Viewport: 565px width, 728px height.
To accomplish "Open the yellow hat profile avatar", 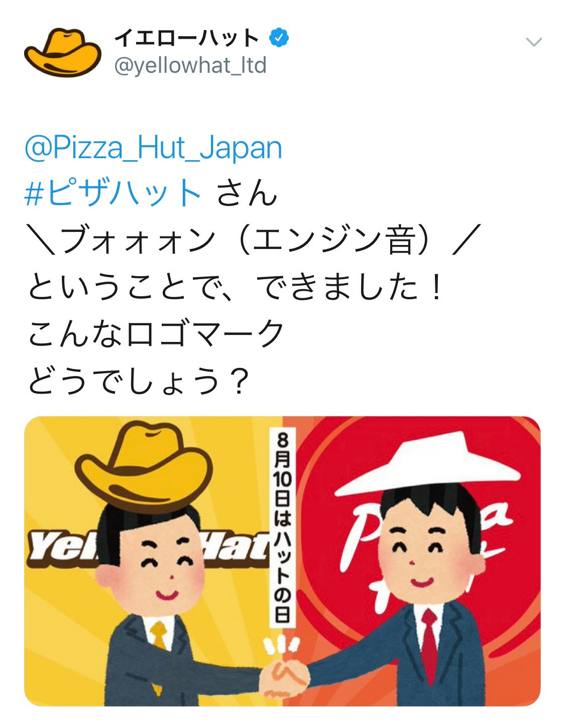I will coord(63,52).
